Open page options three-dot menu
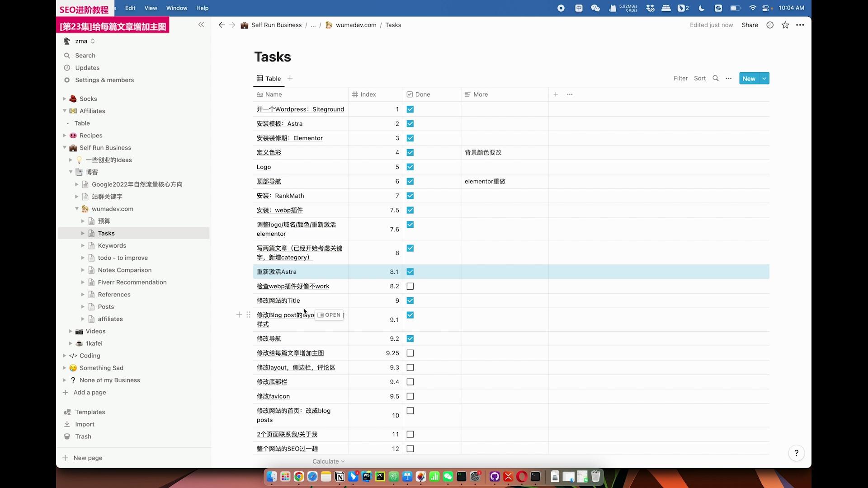 (800, 25)
